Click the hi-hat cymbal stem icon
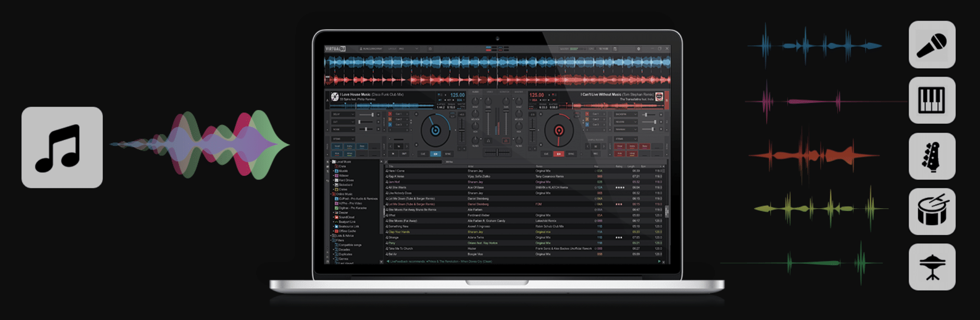The height and width of the screenshot is (320, 980). 932,267
